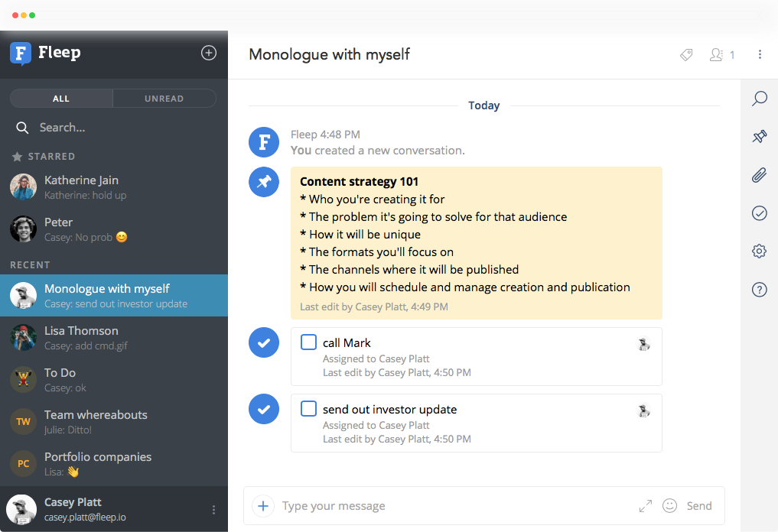Select the Monologue with myself conversation
Viewport: 778px width, 532px height.
(114, 296)
